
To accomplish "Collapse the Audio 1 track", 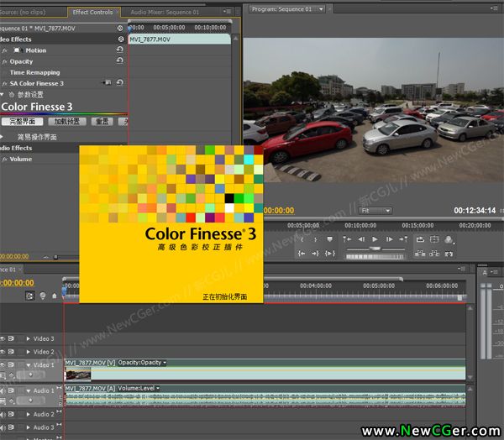I will click(x=29, y=390).
